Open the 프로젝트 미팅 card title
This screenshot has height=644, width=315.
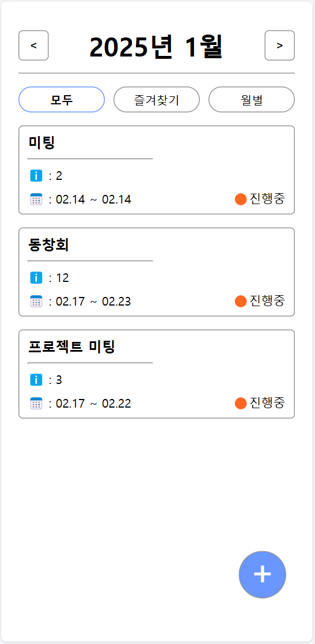[x=71, y=347]
